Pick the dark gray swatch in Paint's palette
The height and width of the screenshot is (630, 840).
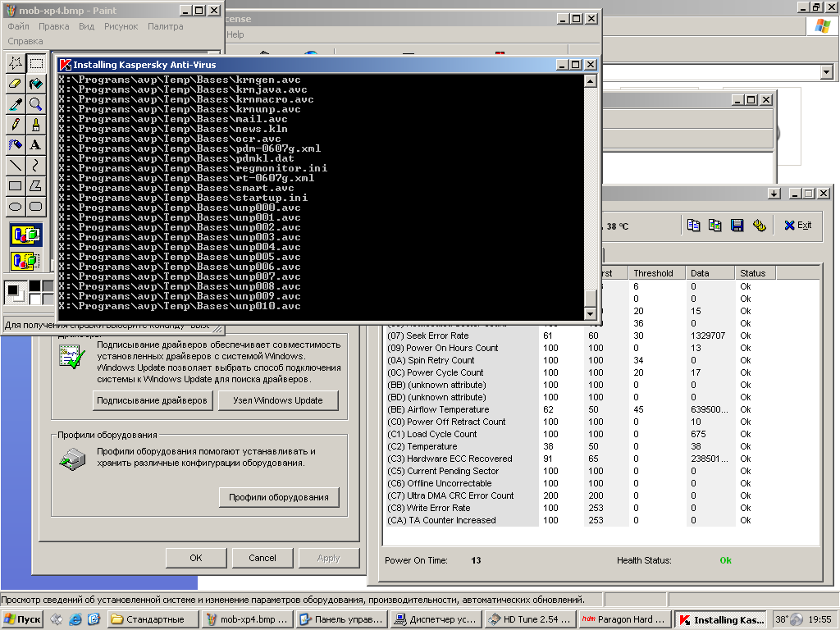tap(48, 286)
